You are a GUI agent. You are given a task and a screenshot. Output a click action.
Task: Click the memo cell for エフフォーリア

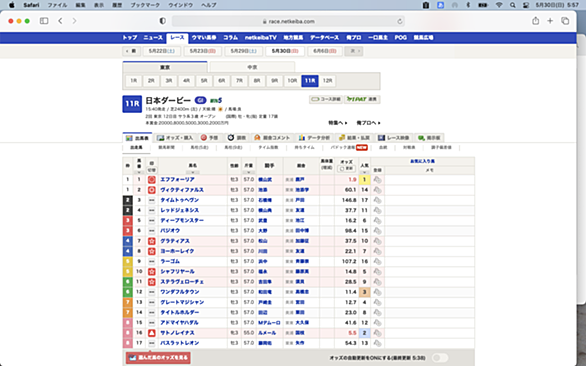429,180
